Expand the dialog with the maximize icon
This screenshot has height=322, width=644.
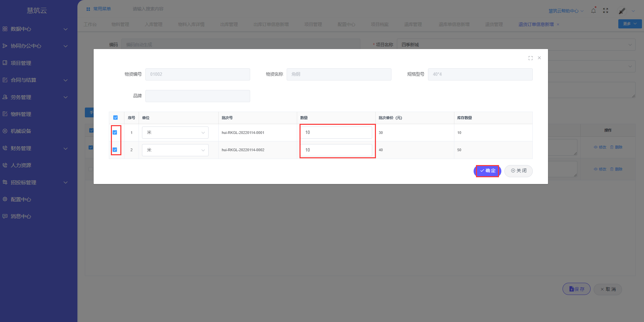tap(530, 58)
